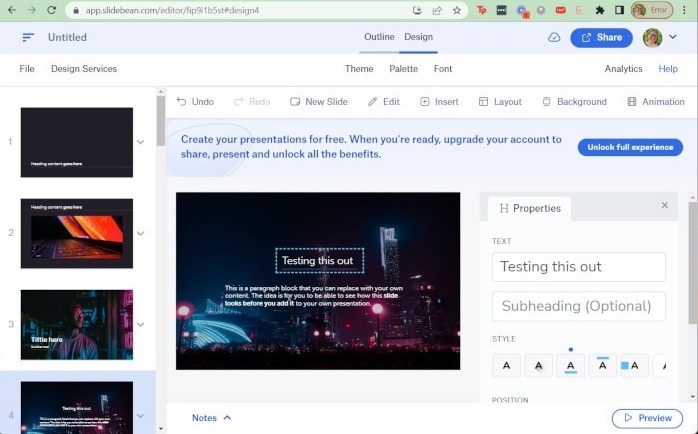
Task: Open the Design Services menu
Action: point(84,69)
